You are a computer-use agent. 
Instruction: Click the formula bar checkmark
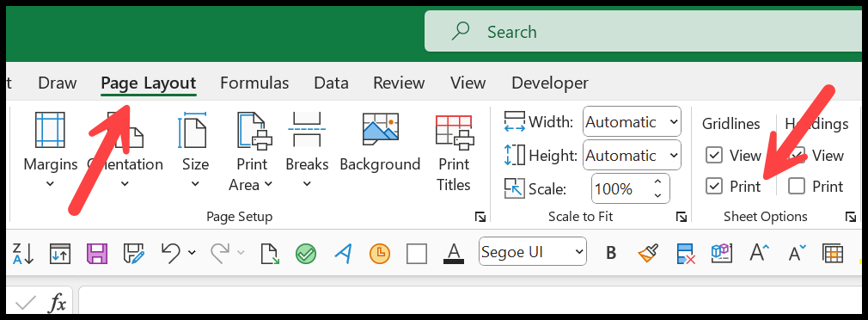26,303
